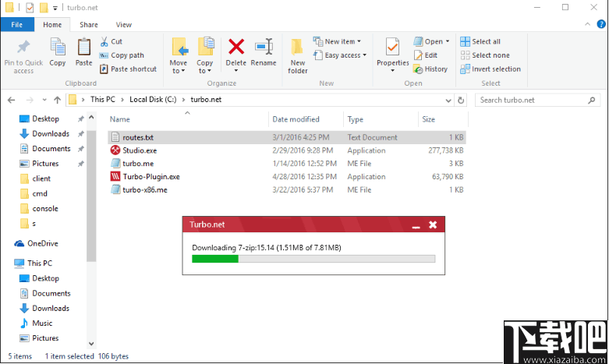Click the Search turbo.net field
This screenshot has height=364, width=609.
[x=537, y=100]
